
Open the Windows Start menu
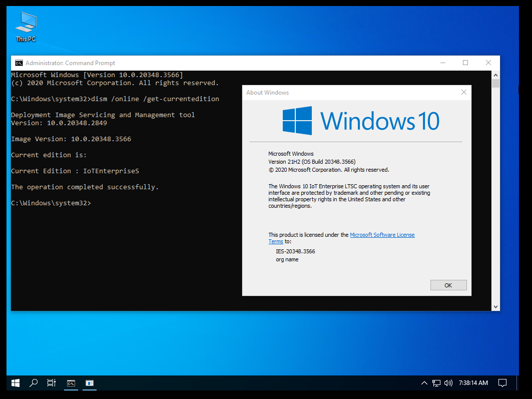[x=16, y=383]
